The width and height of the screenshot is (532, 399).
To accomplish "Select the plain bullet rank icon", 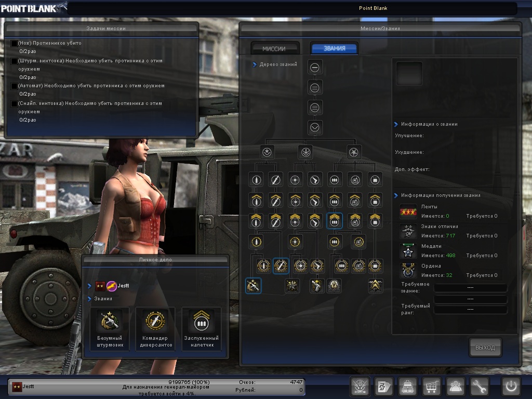I will coord(256,180).
